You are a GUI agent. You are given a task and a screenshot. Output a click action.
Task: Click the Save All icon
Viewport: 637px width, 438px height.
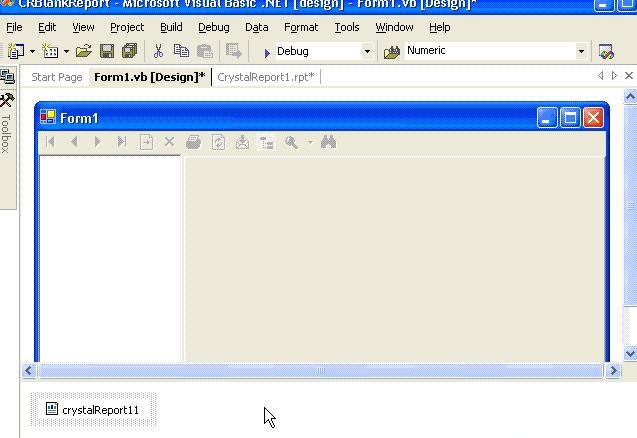click(128, 51)
